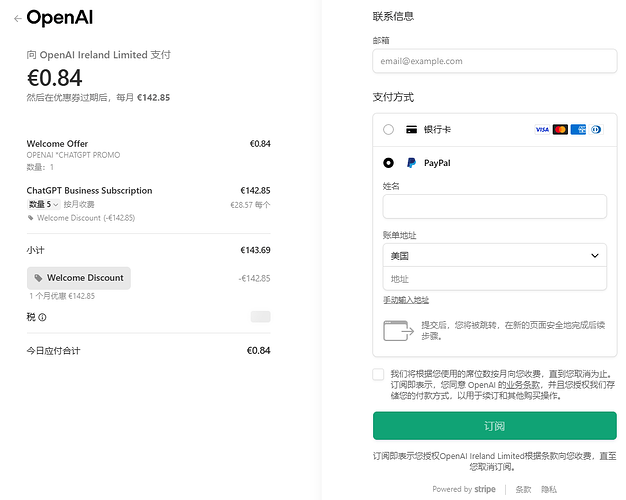The image size is (626, 500).
Task: Select the bank card radio button
Action: [x=388, y=129]
